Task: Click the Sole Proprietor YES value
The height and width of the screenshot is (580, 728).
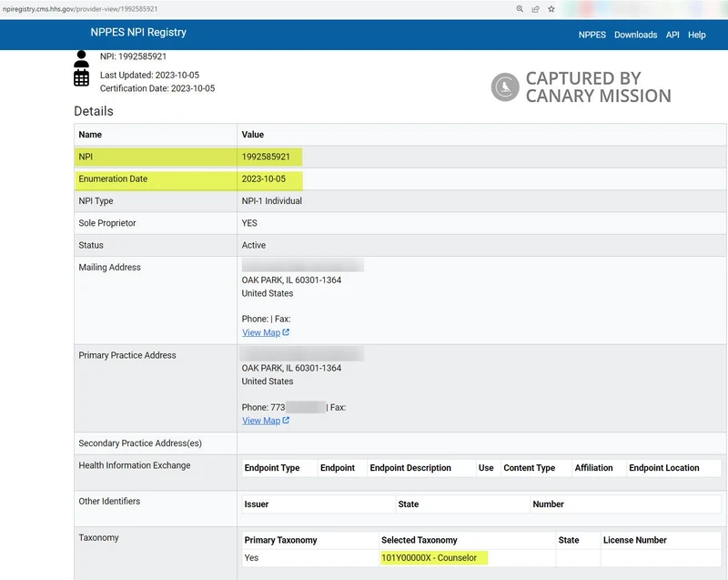Action: [249, 223]
